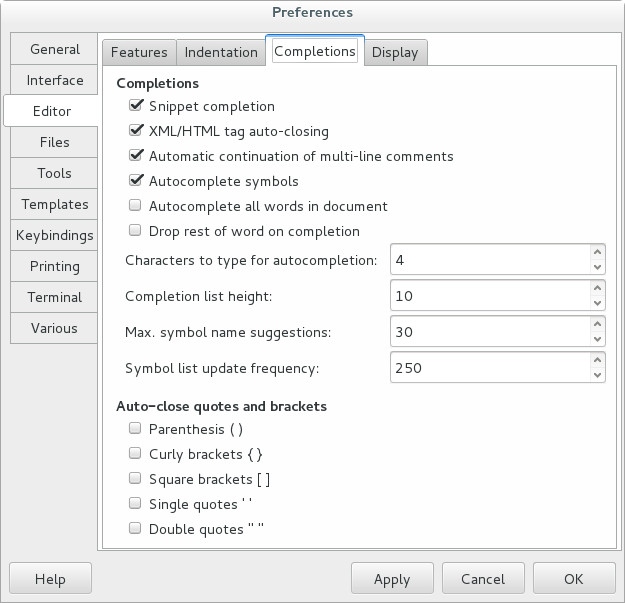Check the Double quotes auto-close option
The width and height of the screenshot is (625, 603).
pos(136,529)
